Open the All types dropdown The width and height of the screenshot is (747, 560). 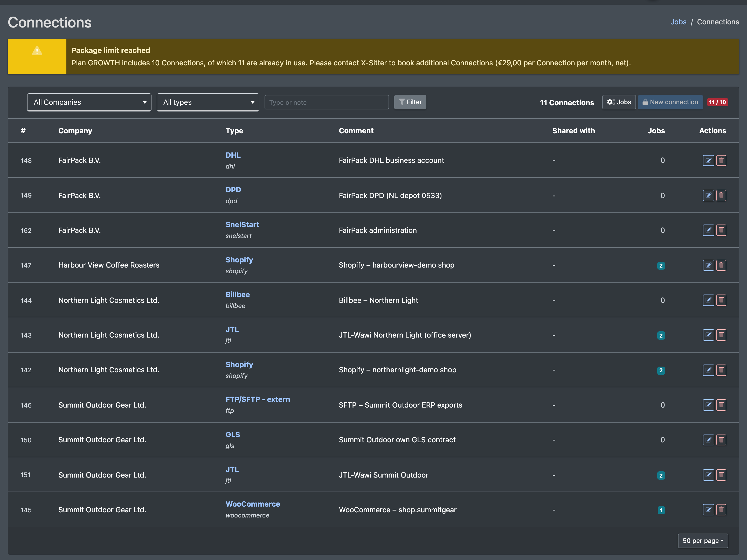click(208, 102)
